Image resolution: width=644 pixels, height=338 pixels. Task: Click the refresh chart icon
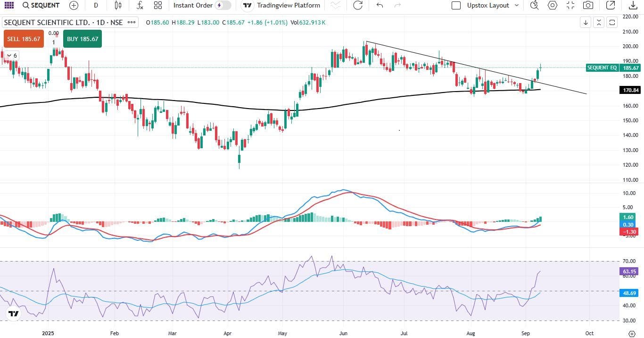coord(358,5)
